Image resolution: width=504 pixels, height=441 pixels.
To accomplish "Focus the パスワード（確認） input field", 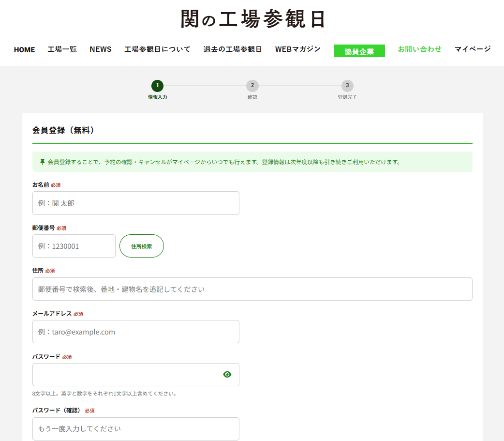I will (x=135, y=429).
